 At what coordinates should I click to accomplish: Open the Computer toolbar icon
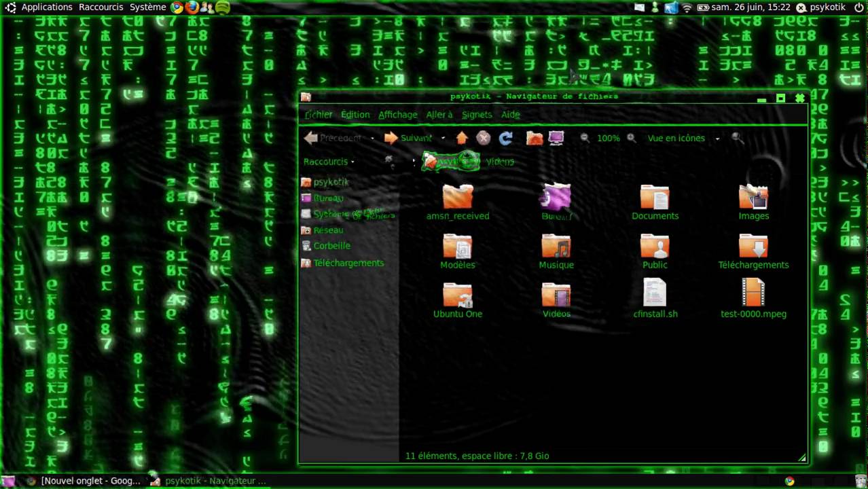tap(556, 138)
